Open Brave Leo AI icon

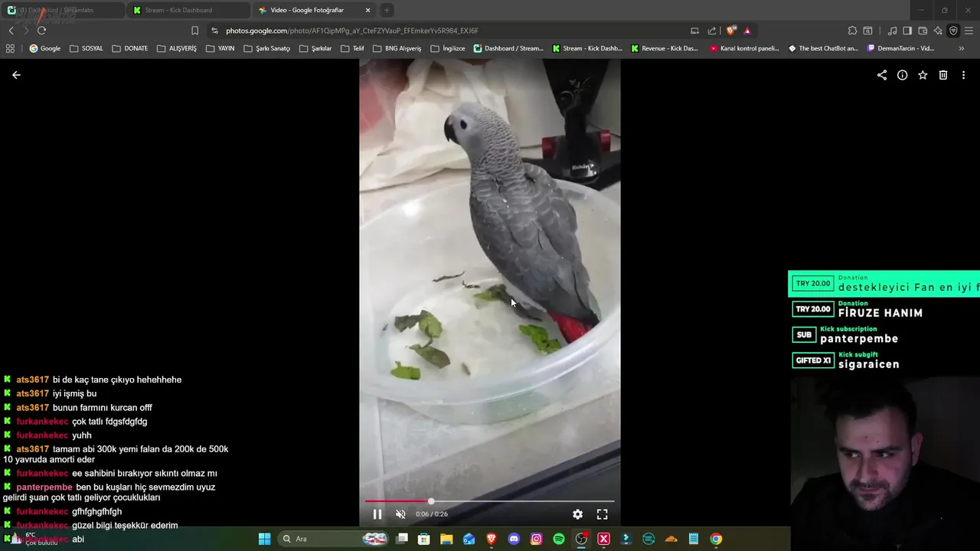[938, 31]
